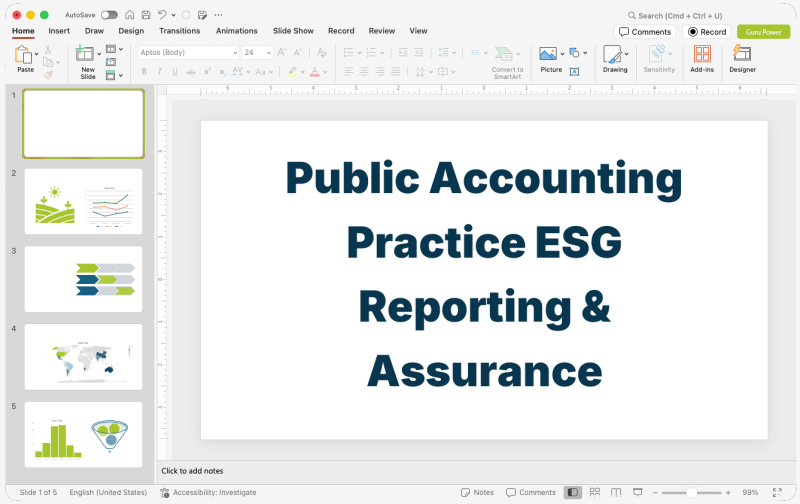This screenshot has height=504, width=800.
Task: Toggle Italic formatting
Action: [x=160, y=72]
